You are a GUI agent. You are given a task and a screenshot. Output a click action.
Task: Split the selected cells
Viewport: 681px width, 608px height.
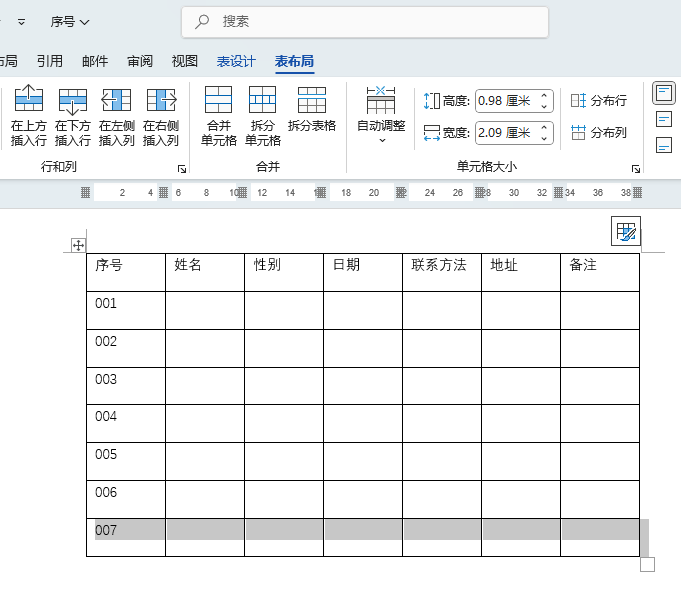click(x=263, y=115)
